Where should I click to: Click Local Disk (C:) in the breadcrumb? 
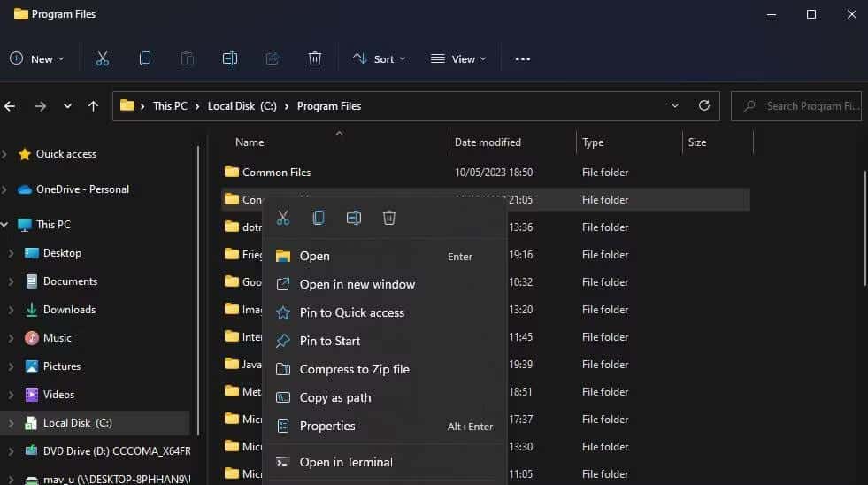pyautogui.click(x=242, y=105)
